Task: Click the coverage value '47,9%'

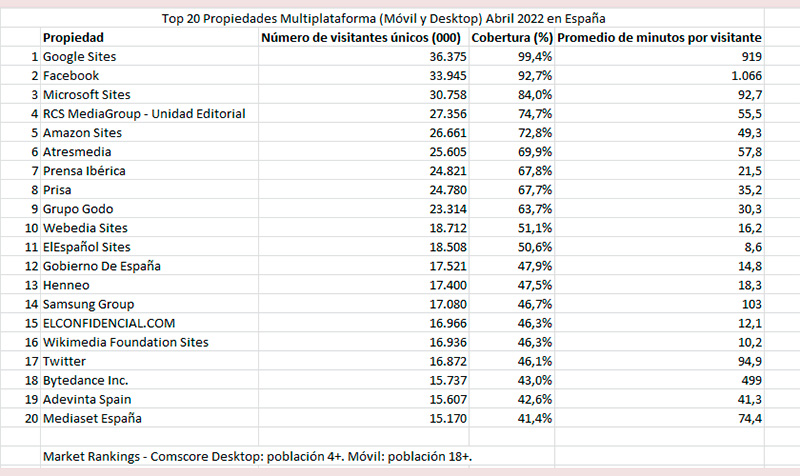Action: point(535,266)
